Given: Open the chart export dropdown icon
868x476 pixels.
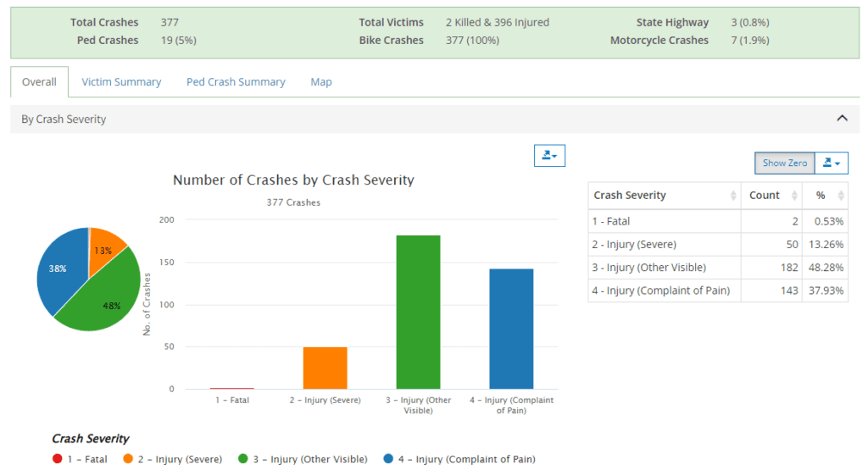Looking at the screenshot, I should click(x=549, y=155).
